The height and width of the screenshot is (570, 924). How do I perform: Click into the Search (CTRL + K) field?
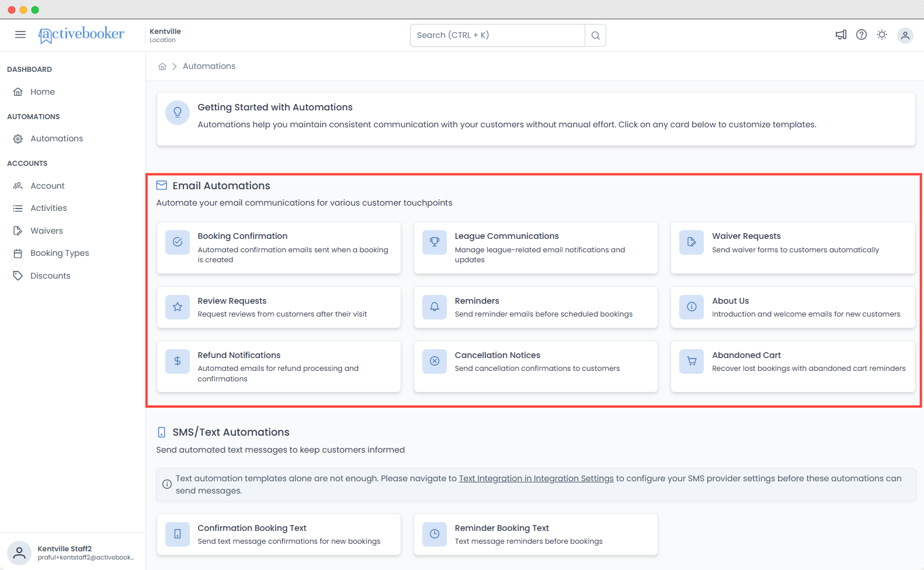point(498,35)
